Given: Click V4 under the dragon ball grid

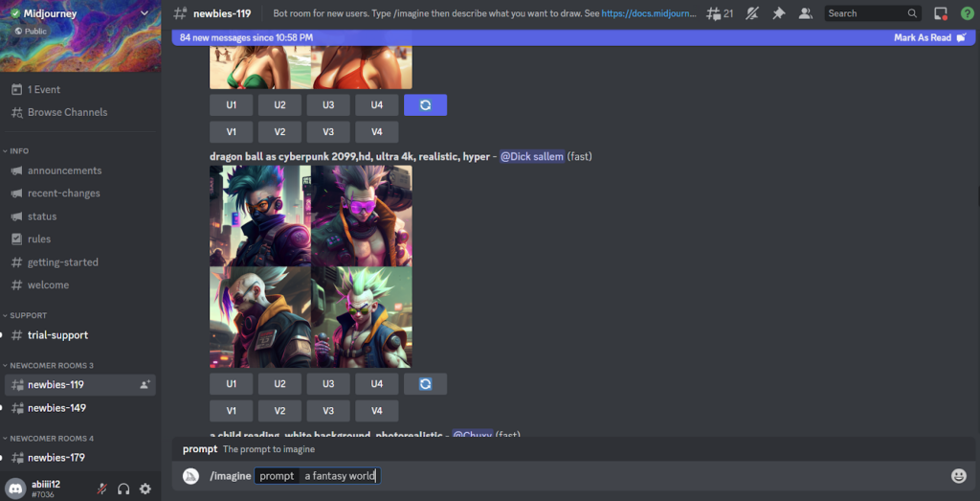Looking at the screenshot, I should (377, 411).
